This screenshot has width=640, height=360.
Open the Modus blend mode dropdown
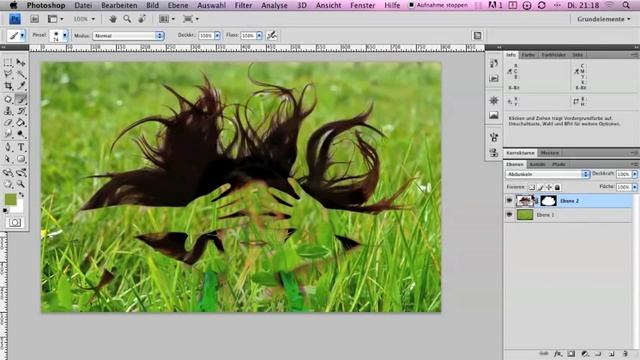click(x=129, y=36)
